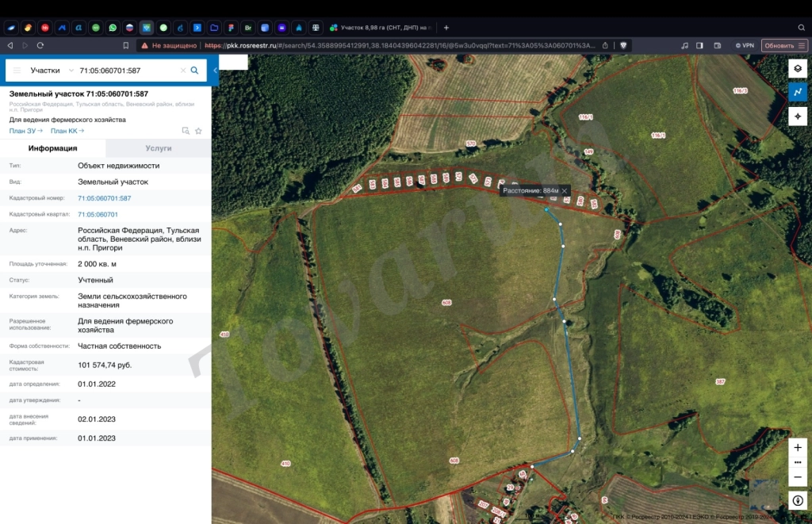Search cadastral number with magnifier icon
This screenshot has height=524, width=812.
tap(195, 71)
